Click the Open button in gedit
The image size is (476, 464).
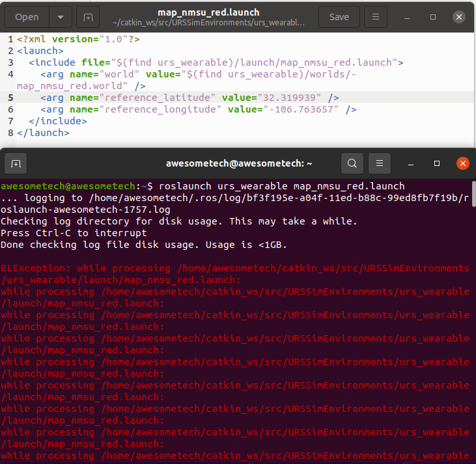pos(27,17)
